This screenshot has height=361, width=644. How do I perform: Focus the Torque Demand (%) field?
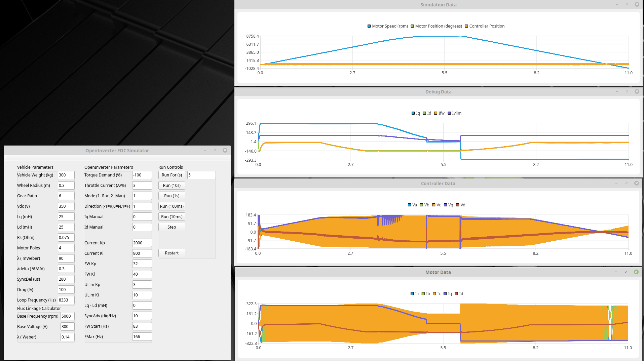click(x=142, y=175)
